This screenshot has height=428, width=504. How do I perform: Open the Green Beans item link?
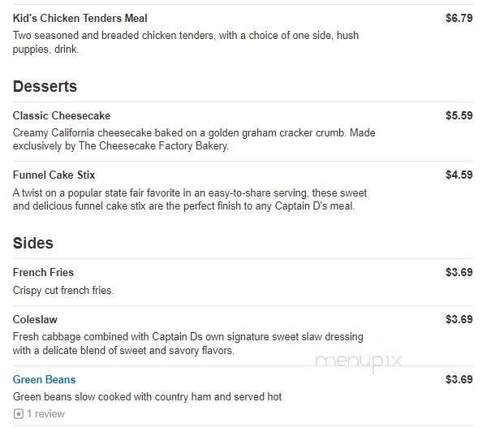tap(44, 379)
